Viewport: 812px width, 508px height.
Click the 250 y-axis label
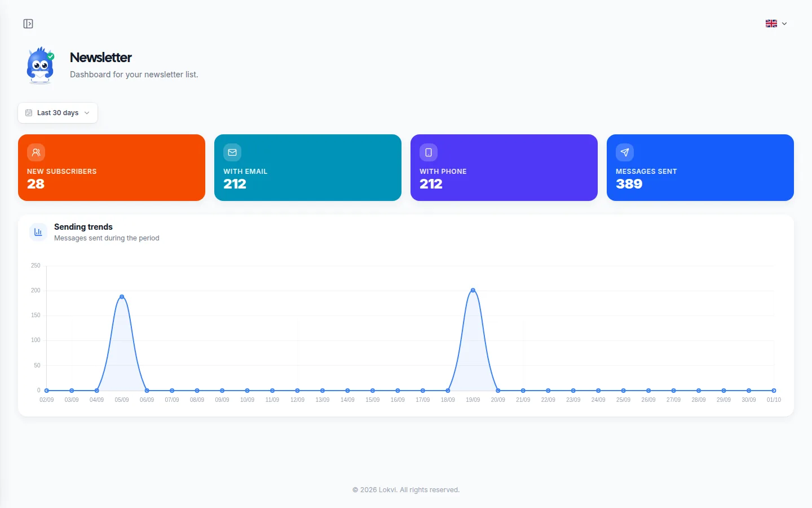(x=36, y=265)
